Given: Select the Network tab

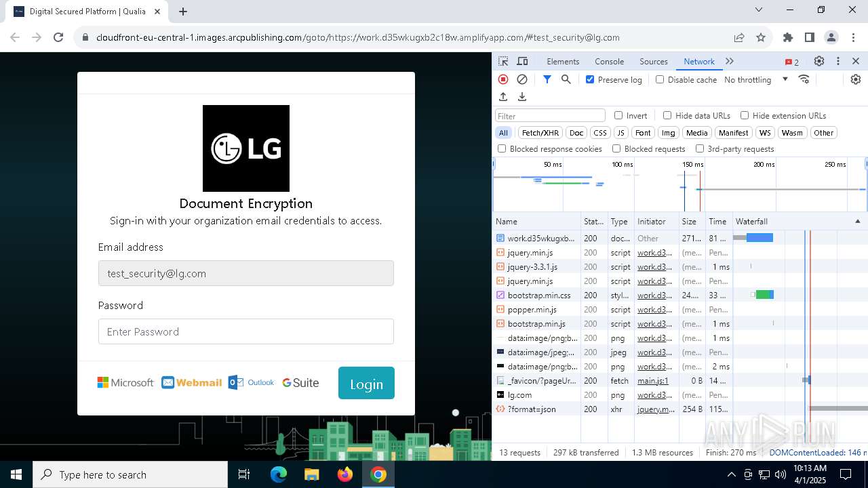Looking at the screenshot, I should (x=699, y=61).
